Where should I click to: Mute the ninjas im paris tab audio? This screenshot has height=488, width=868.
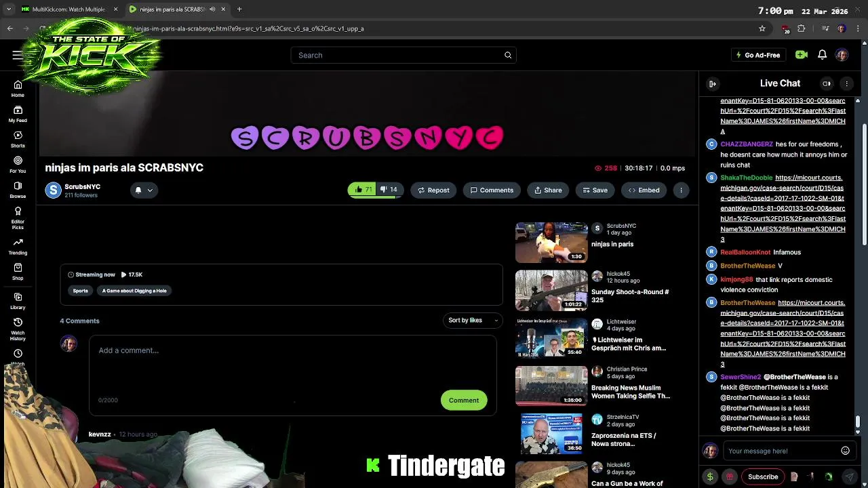(212, 9)
